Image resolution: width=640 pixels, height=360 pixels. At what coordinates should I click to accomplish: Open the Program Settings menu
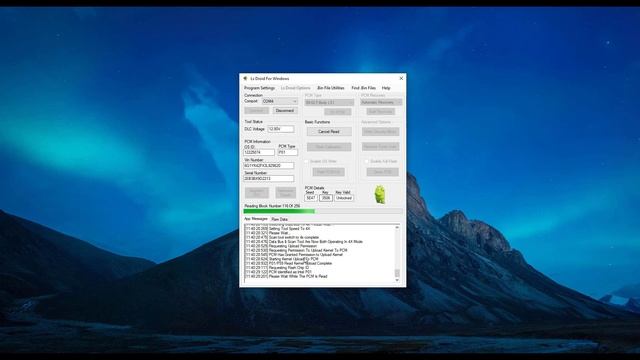[260, 88]
